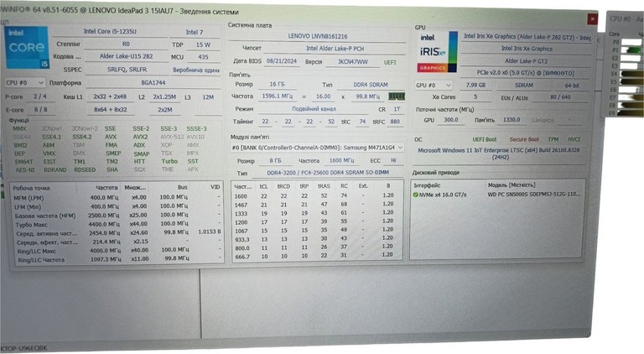Click the P-core count 2 / 4

point(40,96)
